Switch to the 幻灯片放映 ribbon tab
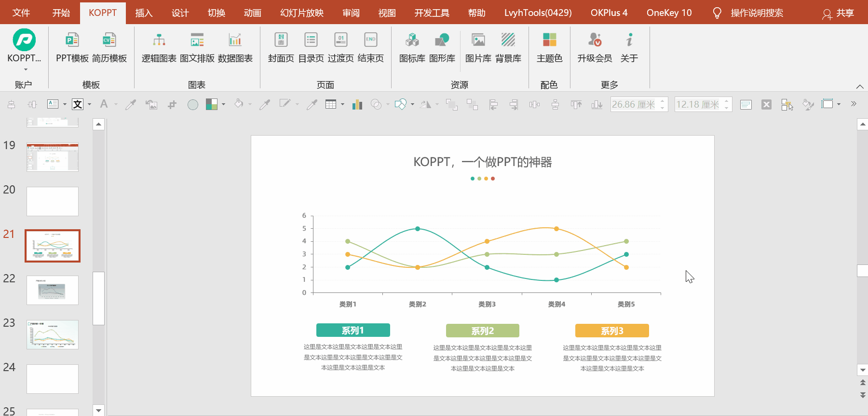The image size is (868, 416). (x=302, y=13)
